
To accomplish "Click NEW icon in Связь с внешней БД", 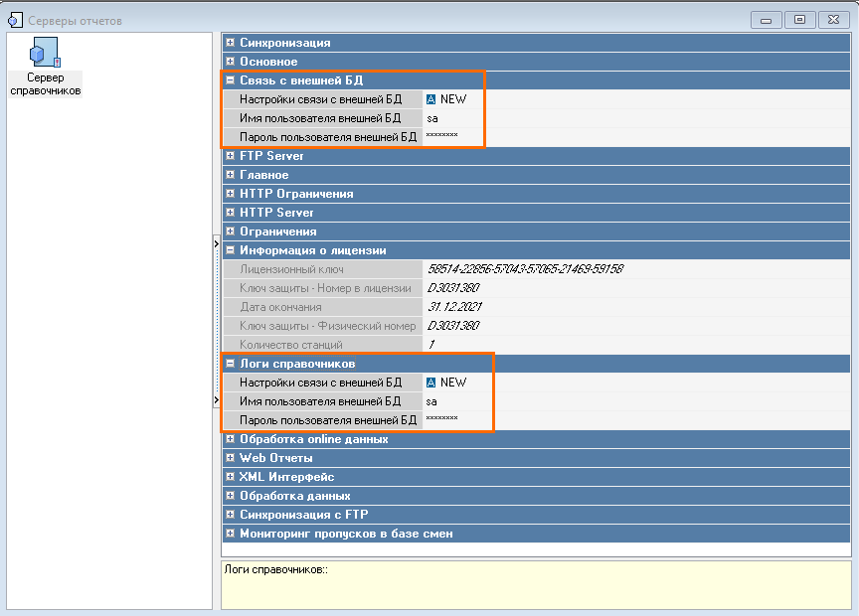I will (x=431, y=99).
